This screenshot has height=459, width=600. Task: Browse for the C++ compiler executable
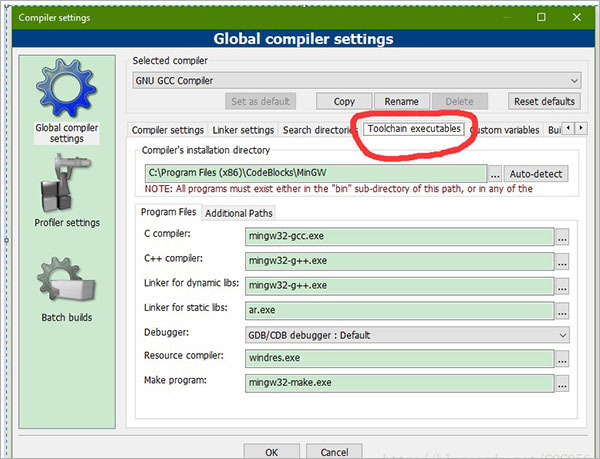pyautogui.click(x=562, y=261)
